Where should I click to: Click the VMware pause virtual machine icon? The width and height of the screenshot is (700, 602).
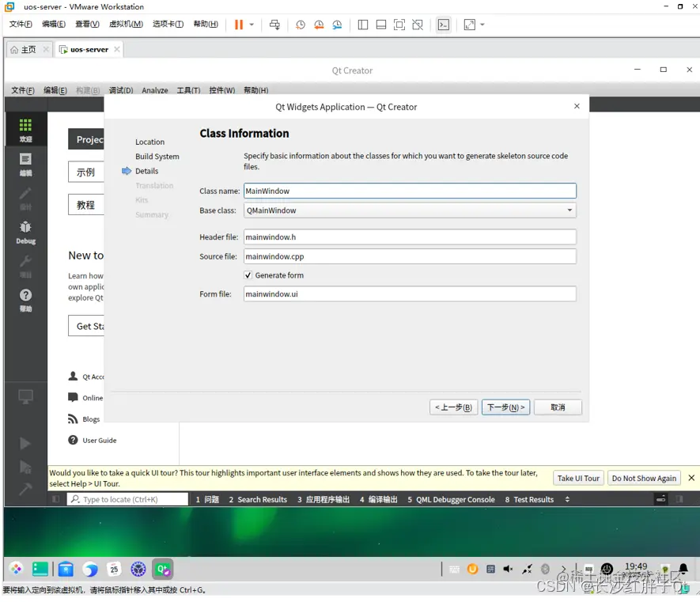coord(239,25)
